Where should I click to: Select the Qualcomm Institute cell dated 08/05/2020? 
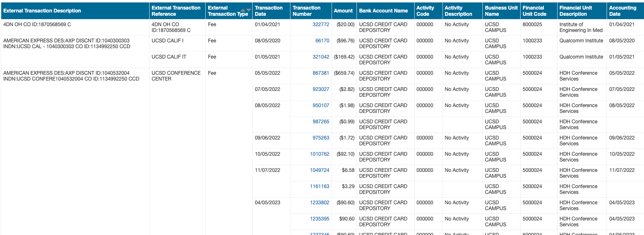[581, 41]
